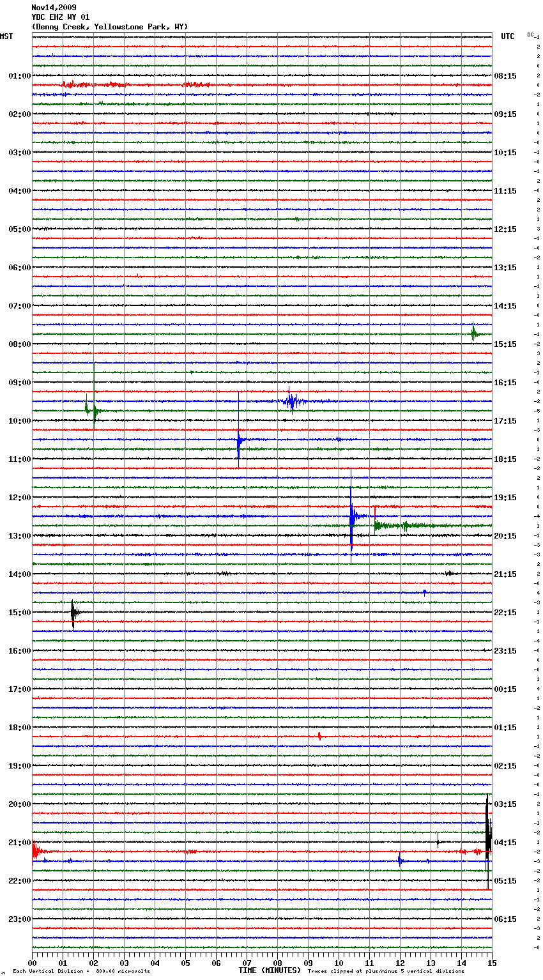Click the large black event at end of 20:00 trace
Image resolution: width=543 pixels, height=980 pixels.
[488, 841]
